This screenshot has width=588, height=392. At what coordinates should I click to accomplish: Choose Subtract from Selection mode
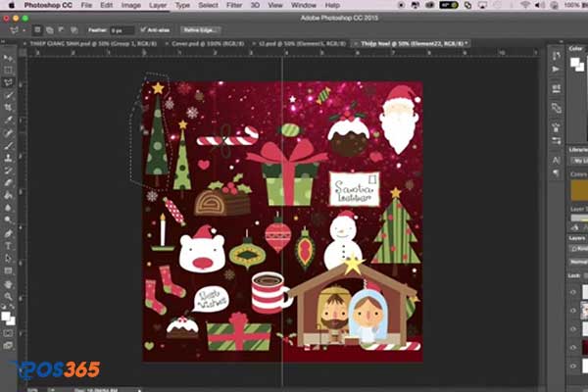tap(62, 30)
